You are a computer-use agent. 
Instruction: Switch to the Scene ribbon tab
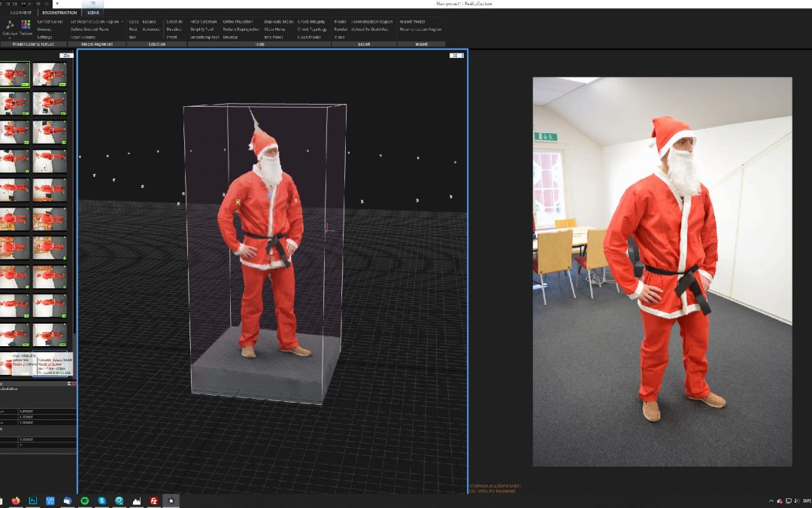point(93,13)
